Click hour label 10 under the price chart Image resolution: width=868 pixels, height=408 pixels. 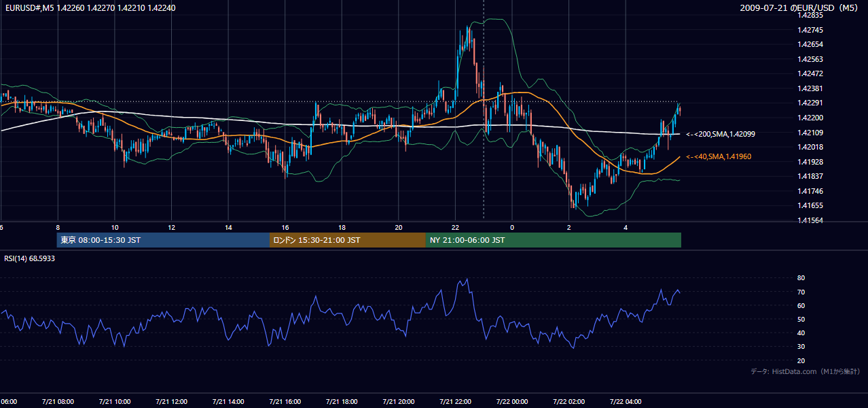pos(115,228)
